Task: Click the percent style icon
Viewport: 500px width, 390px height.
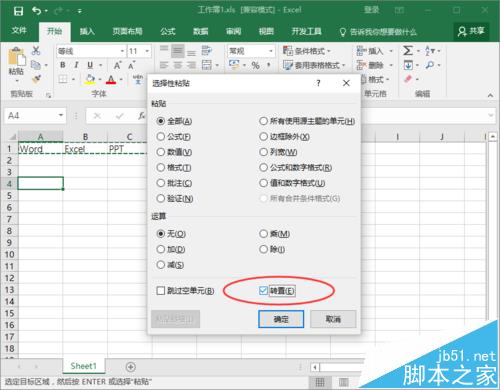Action: (256, 65)
